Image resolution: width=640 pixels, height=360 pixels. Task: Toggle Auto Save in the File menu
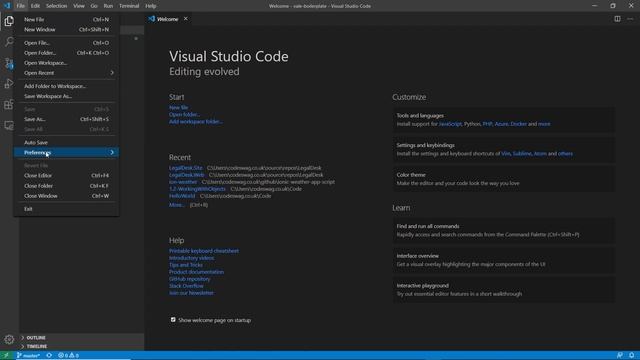point(66,142)
